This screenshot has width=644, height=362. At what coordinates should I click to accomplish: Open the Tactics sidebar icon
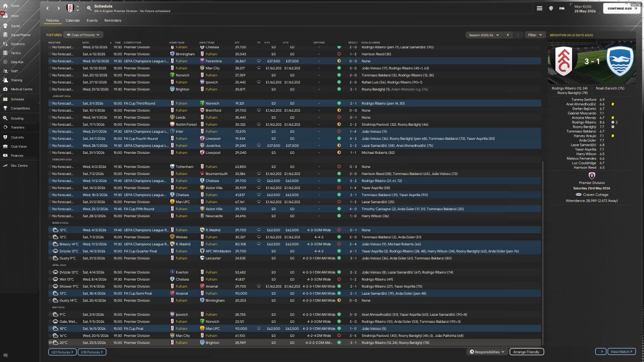(5, 53)
